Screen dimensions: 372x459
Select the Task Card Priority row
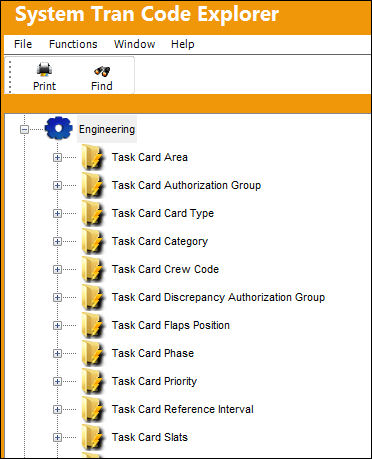coord(154,381)
